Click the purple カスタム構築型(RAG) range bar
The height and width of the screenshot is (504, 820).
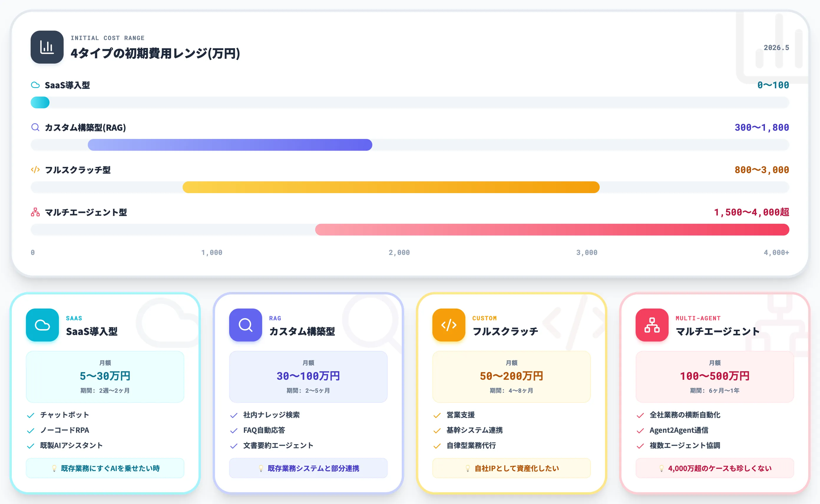pyautogui.click(x=230, y=145)
